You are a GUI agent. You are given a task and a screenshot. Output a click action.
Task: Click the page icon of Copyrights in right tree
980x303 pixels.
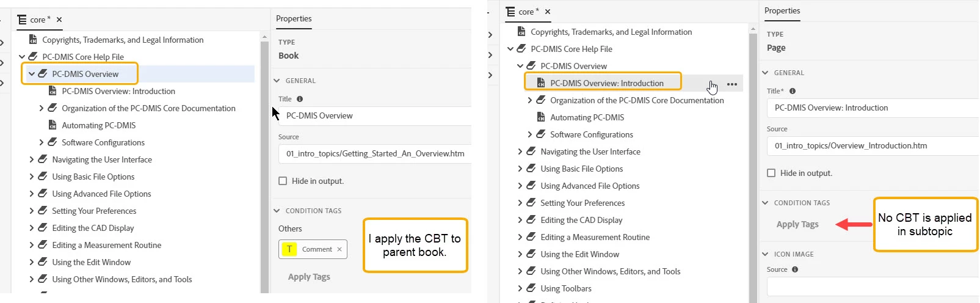click(x=521, y=32)
